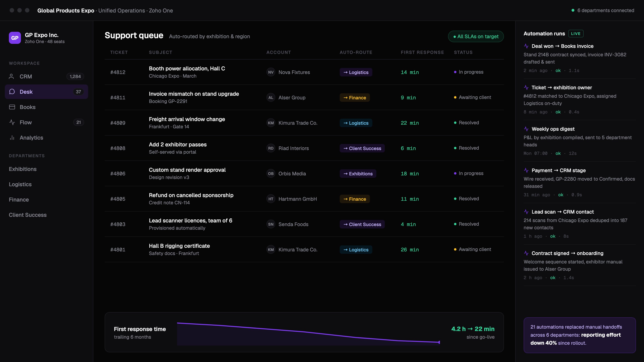This screenshot has width=644, height=362.
Task: Click ticket number #4806
Action: click(118, 173)
